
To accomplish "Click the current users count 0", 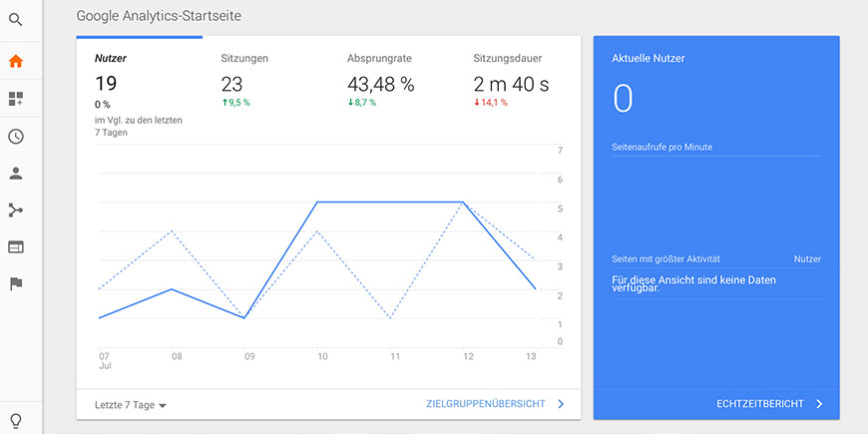I will tap(623, 99).
